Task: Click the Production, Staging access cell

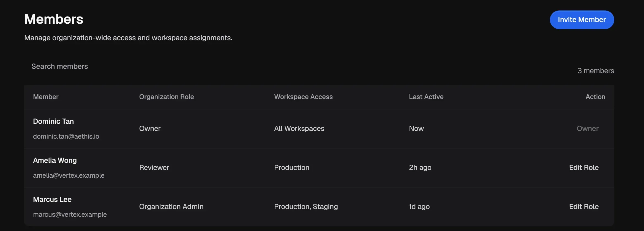Action: click(306, 207)
